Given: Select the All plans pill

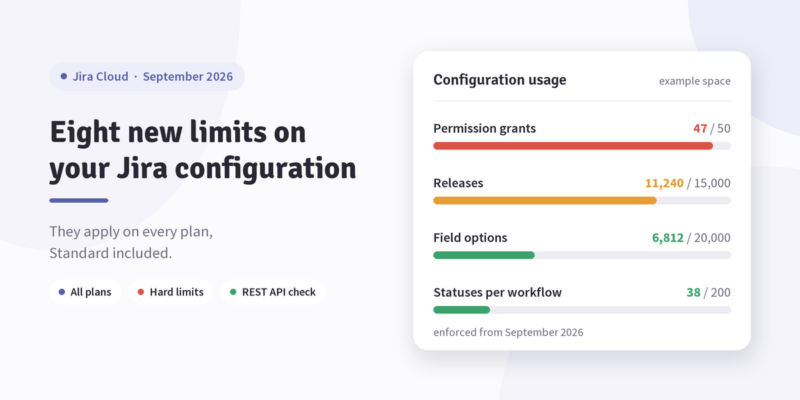Looking at the screenshot, I should pos(85,292).
